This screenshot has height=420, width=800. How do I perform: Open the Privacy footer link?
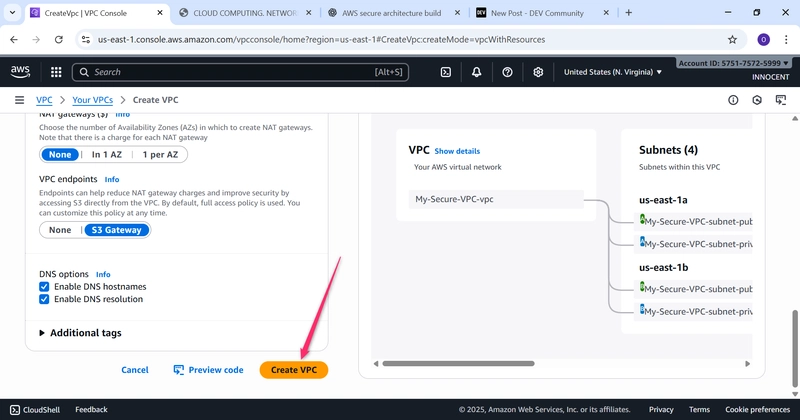pyautogui.click(x=661, y=409)
